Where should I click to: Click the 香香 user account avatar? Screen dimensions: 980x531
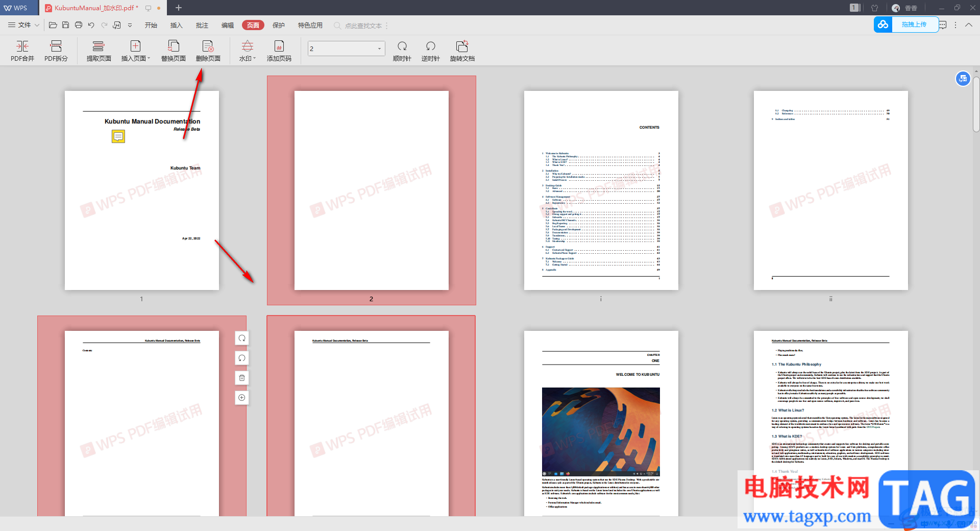tap(896, 8)
